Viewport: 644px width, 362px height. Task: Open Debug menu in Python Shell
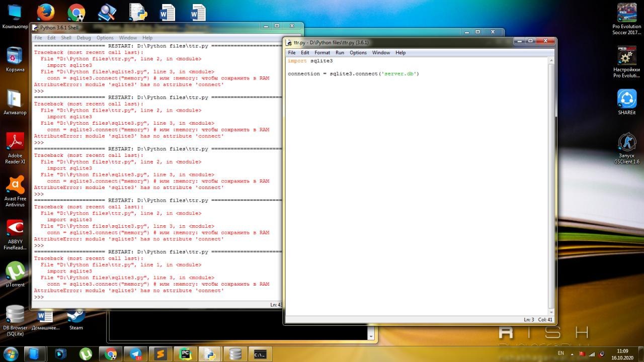coord(84,38)
